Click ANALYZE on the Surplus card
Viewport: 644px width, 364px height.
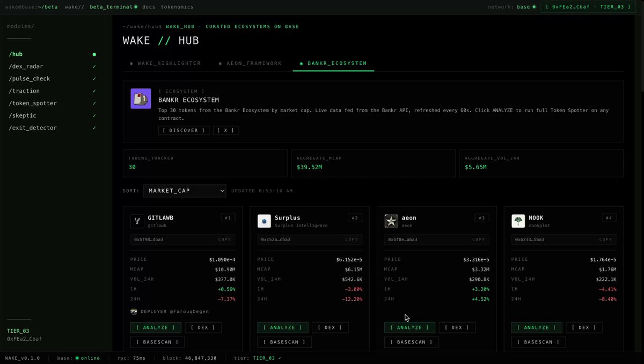(283, 327)
